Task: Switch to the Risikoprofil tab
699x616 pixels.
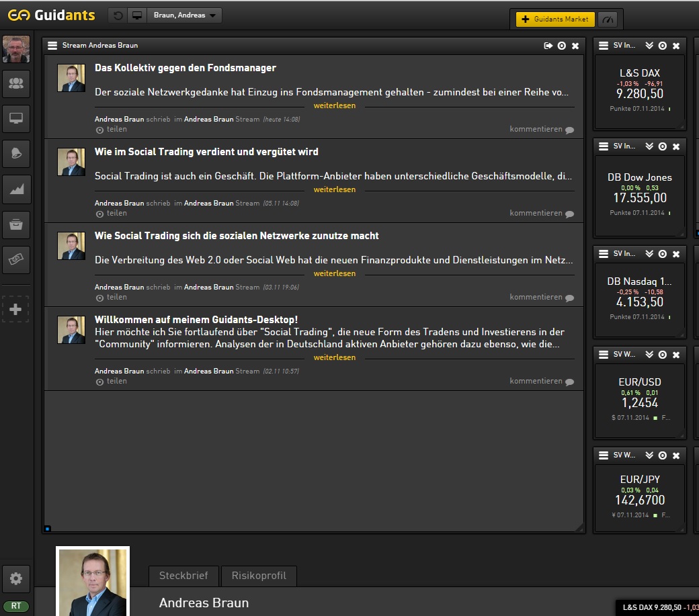Action: tap(259, 576)
